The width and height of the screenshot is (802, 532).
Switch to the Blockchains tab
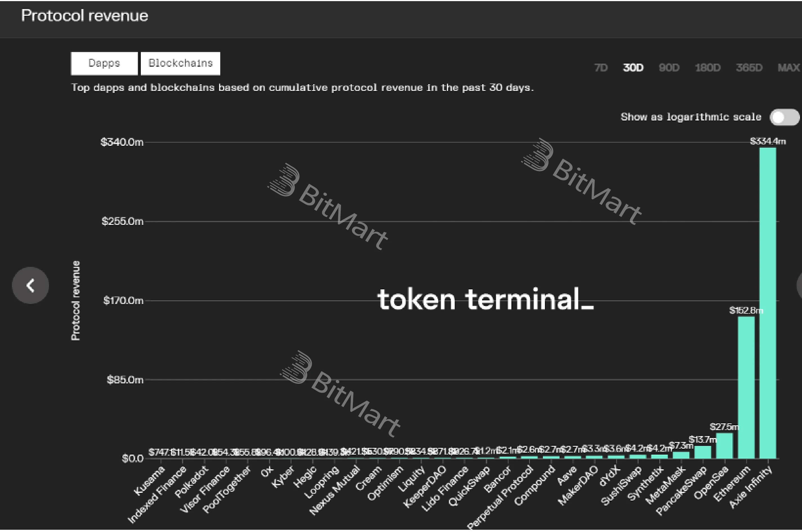181,63
